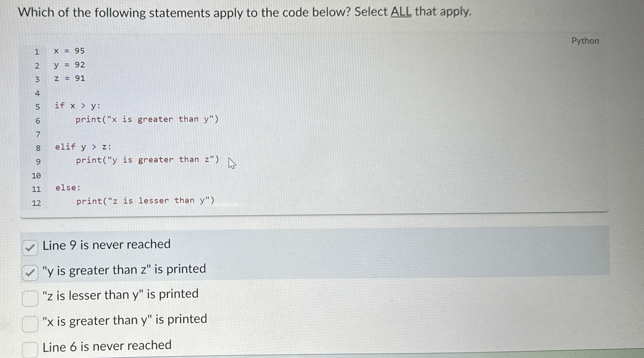This screenshot has height=358, width=644.
Task: Uncheck "y is greater than z" is printed
Action: 30,272
